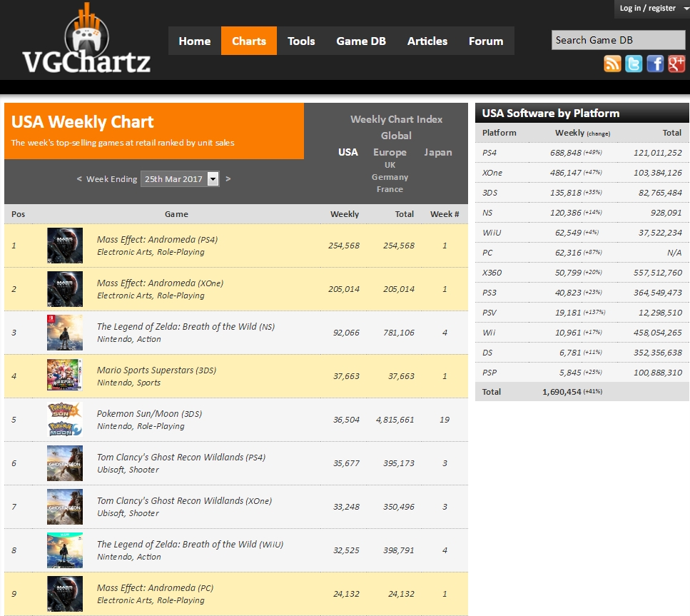Select the USA chart region

(x=348, y=152)
